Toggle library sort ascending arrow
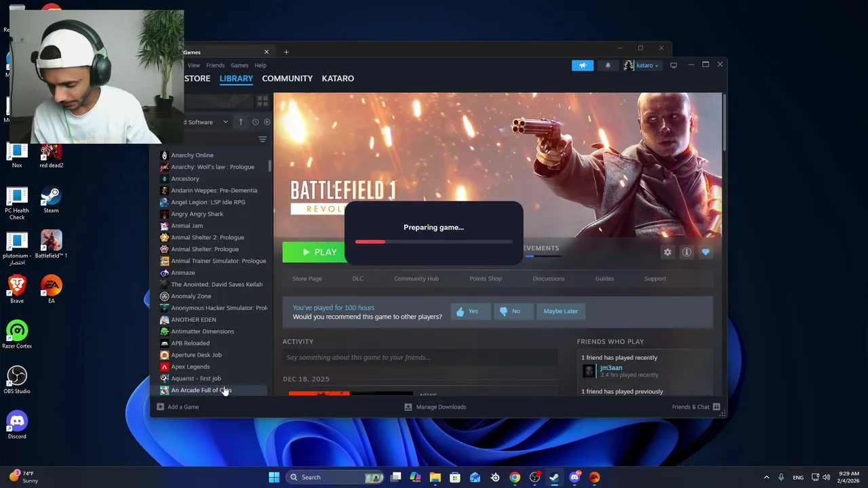Screen dimensions: 868x488 (241, 122)
